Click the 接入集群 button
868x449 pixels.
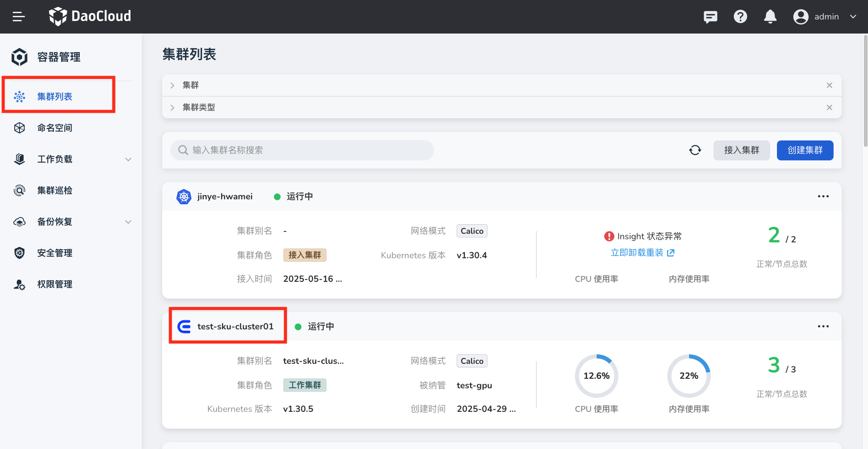tap(741, 150)
